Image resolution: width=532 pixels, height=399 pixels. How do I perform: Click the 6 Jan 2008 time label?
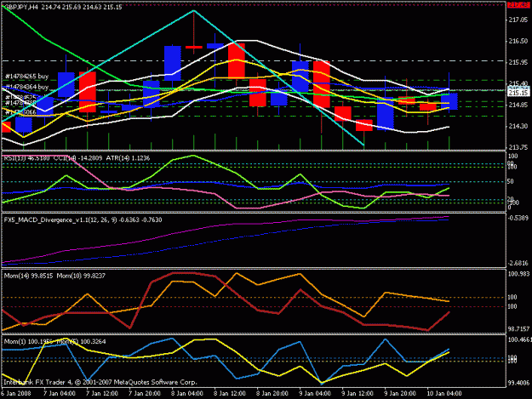(x=16, y=394)
